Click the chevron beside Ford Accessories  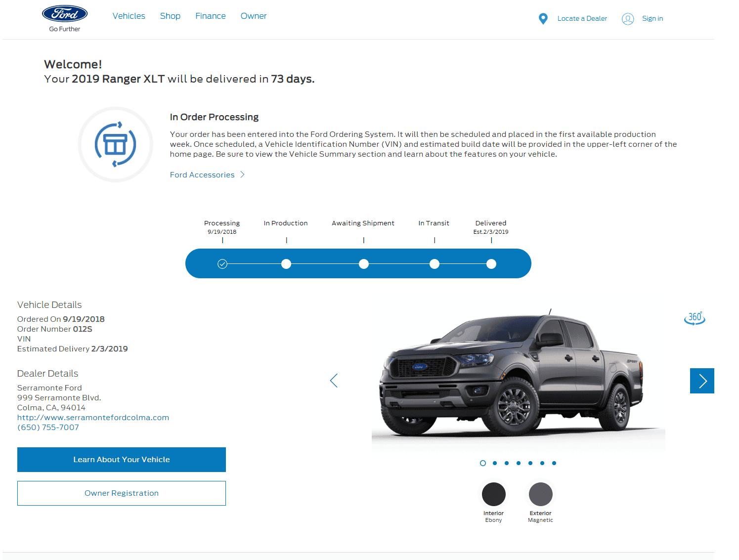242,174
